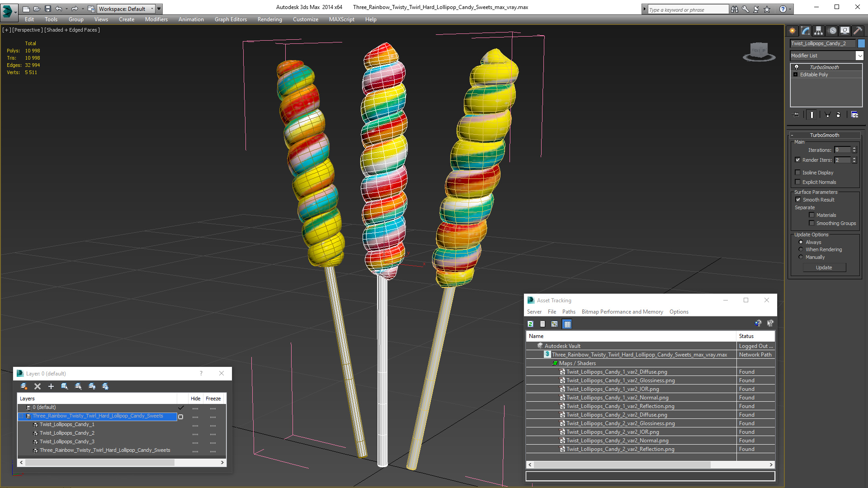Click Refresh icon in Asset Tracking toolbar

pos(531,324)
